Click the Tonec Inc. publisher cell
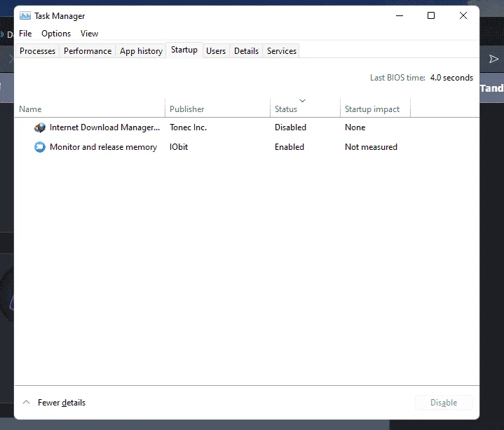 pyautogui.click(x=188, y=127)
